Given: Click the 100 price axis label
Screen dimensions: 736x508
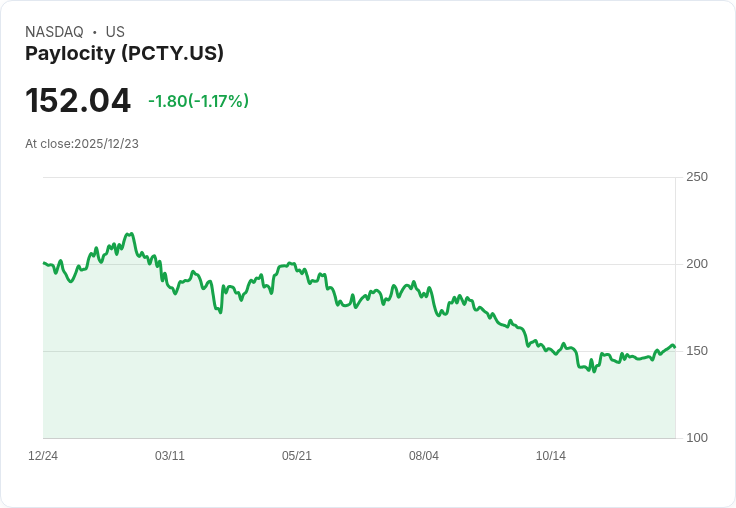Looking at the screenshot, I should 697,438.
